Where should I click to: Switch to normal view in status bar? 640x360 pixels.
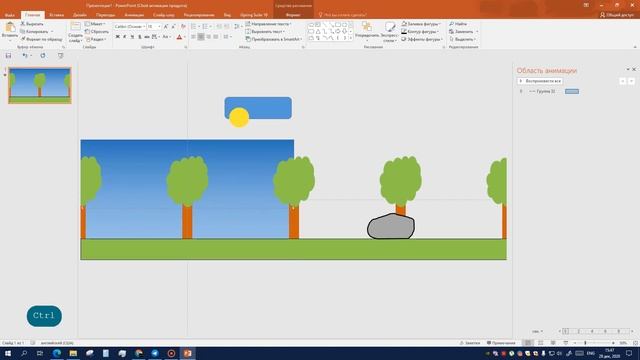528,343
